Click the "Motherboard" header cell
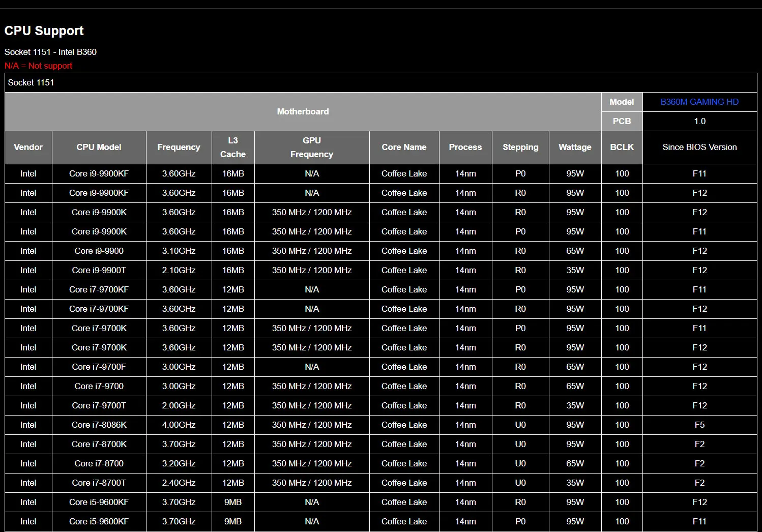The height and width of the screenshot is (532, 762). tap(303, 111)
